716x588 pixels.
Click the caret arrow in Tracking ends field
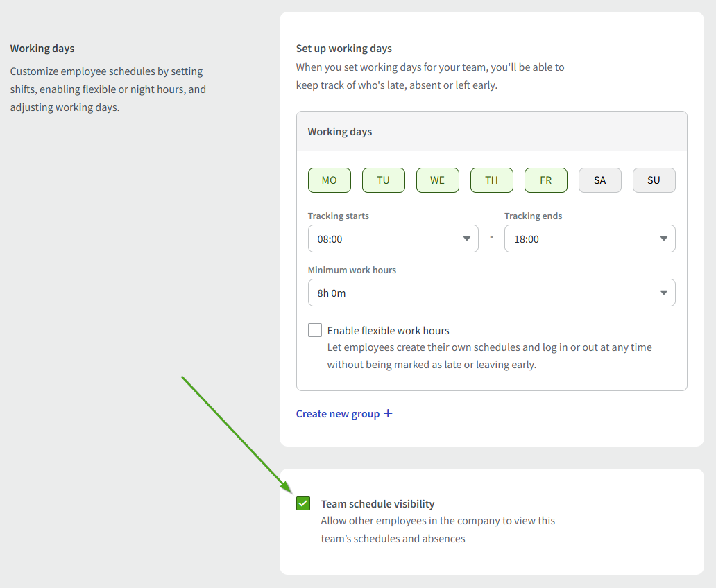pyautogui.click(x=664, y=239)
